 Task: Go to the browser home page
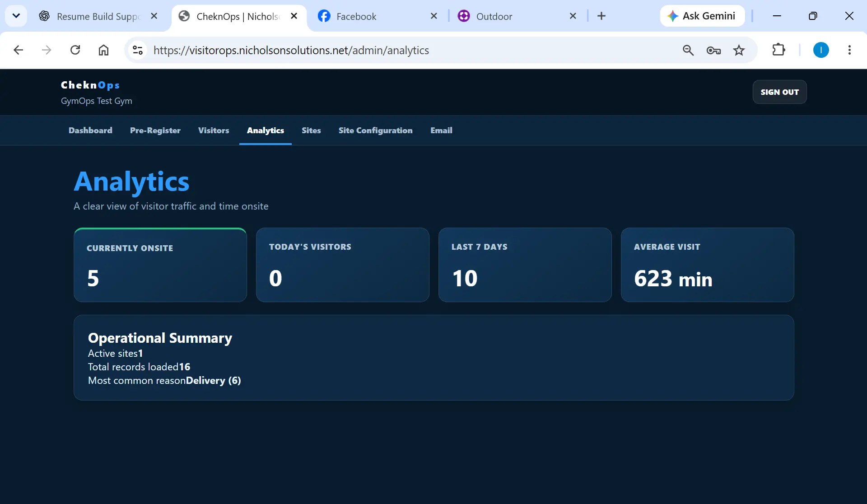pos(104,50)
